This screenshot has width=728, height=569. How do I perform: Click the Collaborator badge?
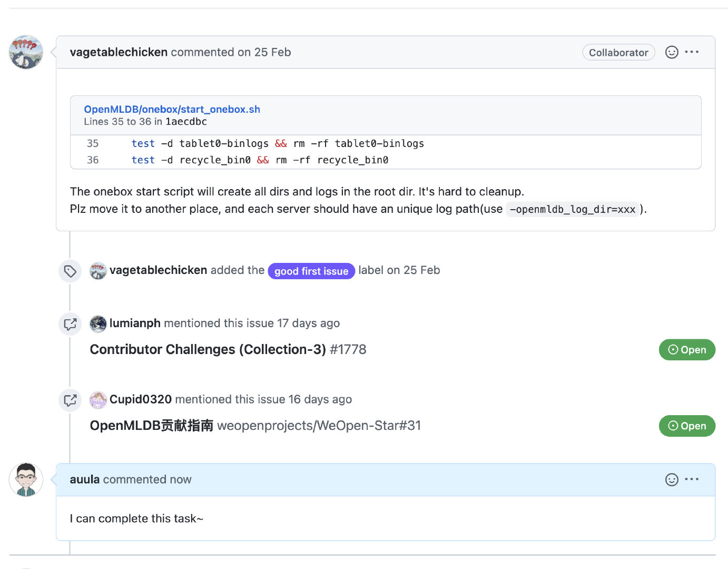click(618, 52)
